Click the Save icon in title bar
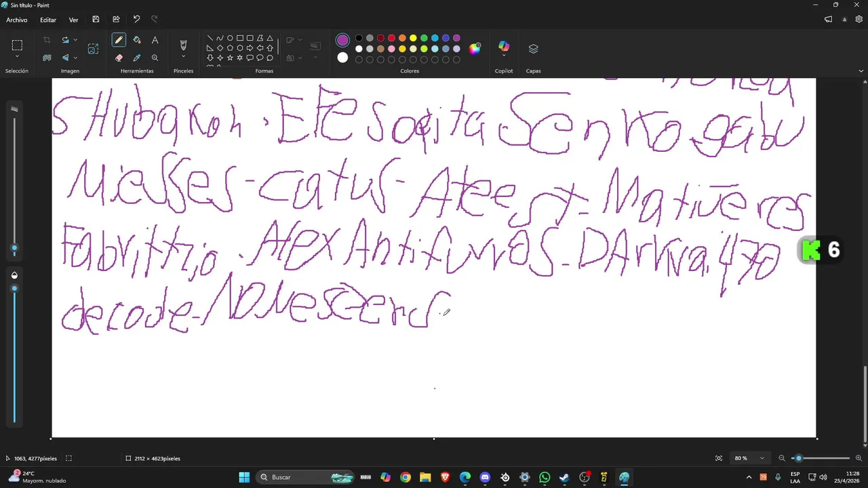 pos(96,20)
